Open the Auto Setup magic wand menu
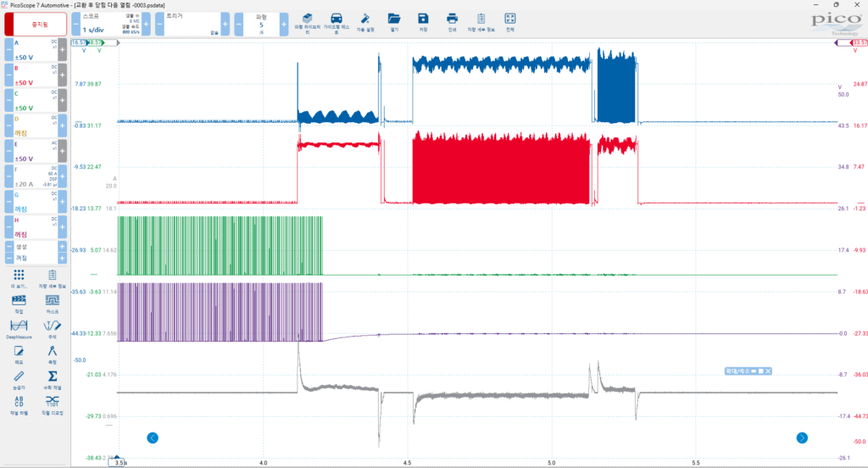 pos(364,22)
